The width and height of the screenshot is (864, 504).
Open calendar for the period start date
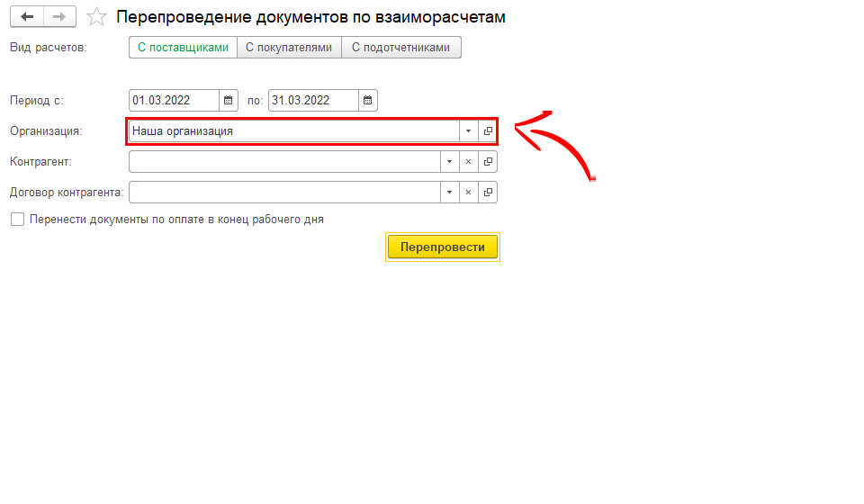click(x=229, y=100)
